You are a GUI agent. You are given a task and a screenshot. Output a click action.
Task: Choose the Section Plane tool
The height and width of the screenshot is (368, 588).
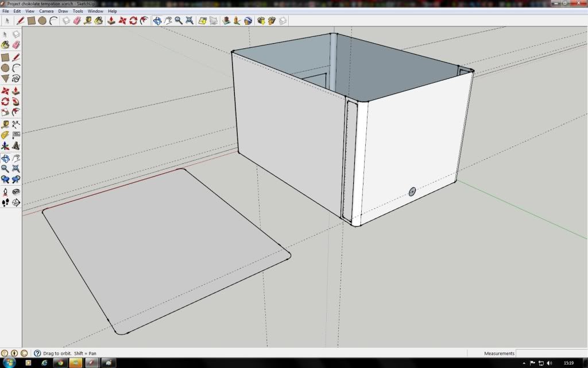pos(16,203)
